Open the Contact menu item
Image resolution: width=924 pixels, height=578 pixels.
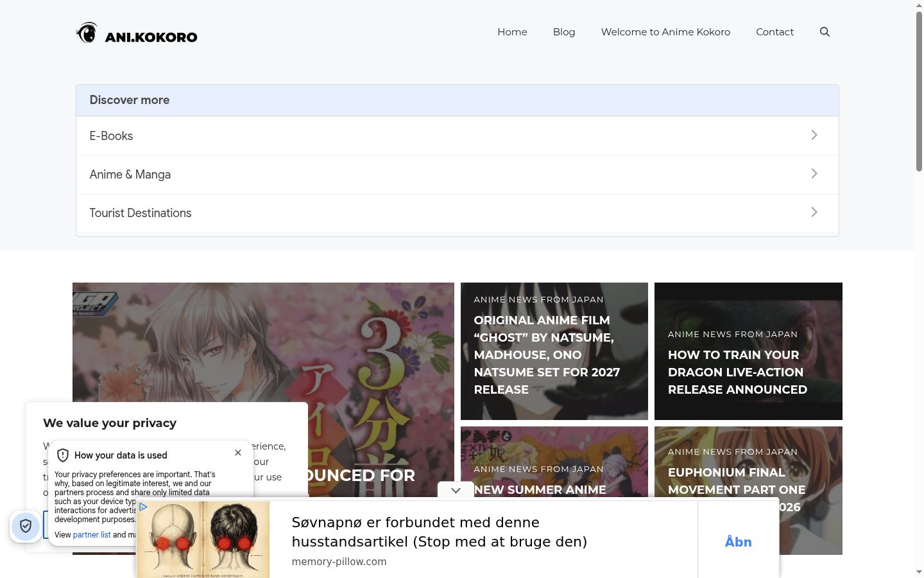click(x=774, y=32)
